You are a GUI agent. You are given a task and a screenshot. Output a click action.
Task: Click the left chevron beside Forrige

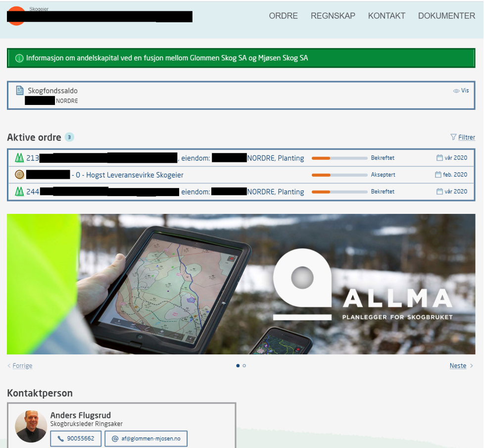(9, 365)
